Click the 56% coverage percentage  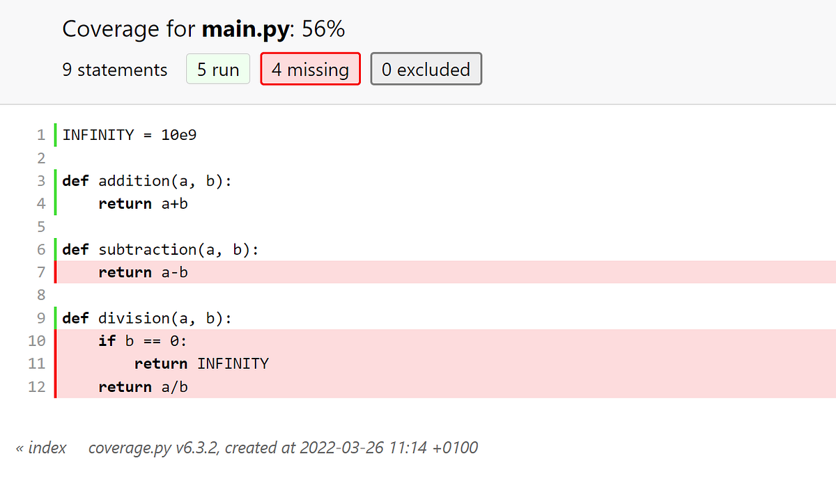click(x=323, y=29)
